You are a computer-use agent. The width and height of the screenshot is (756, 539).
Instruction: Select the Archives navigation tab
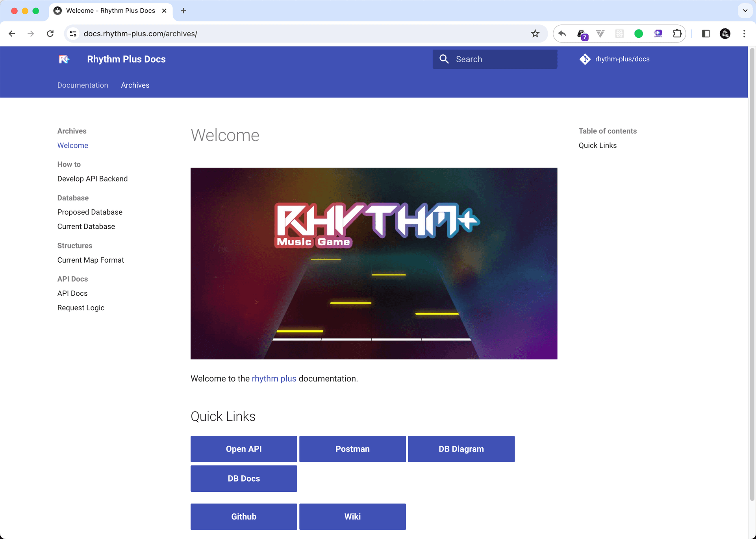click(x=135, y=85)
